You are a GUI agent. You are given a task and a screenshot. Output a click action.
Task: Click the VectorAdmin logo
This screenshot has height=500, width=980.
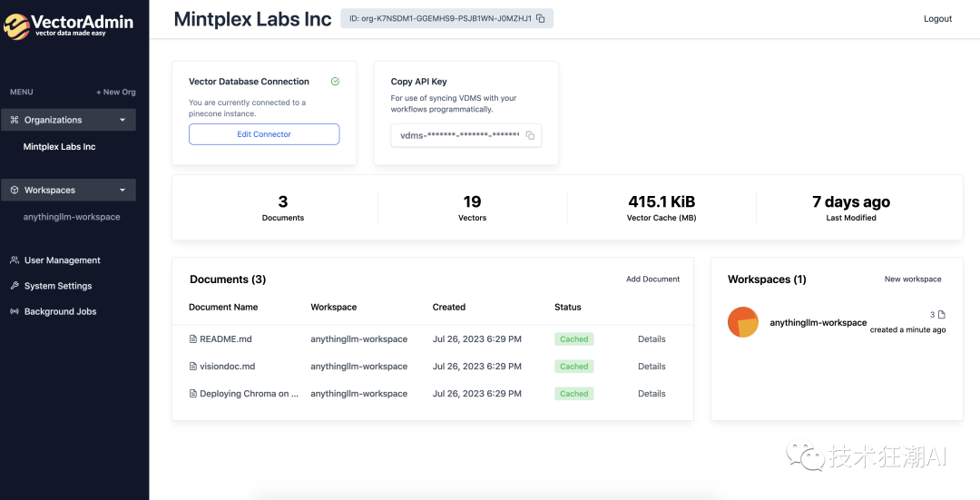tap(69, 25)
